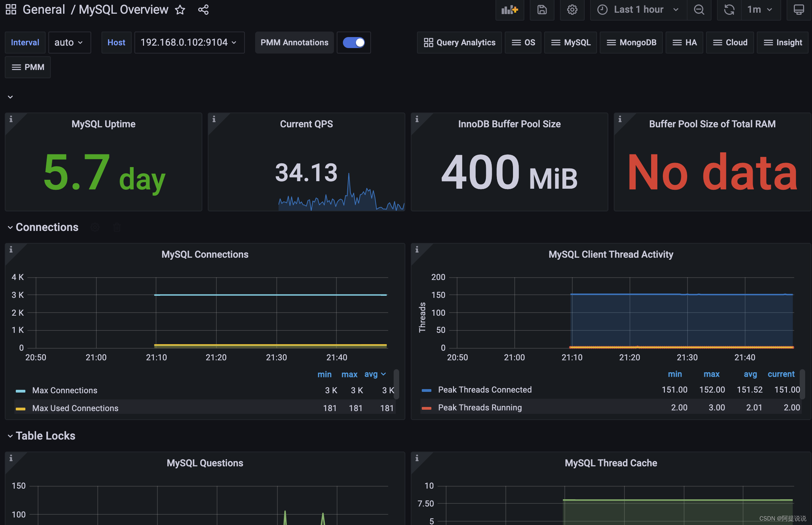This screenshot has width=812, height=525.
Task: Sort Thread Activity legend by current
Action: point(781,374)
